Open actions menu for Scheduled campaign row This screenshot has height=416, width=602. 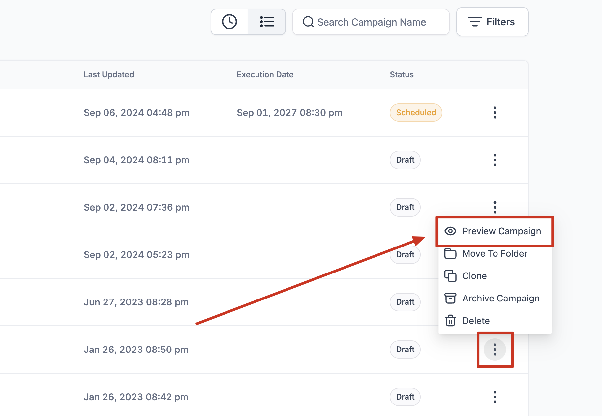[x=495, y=112]
